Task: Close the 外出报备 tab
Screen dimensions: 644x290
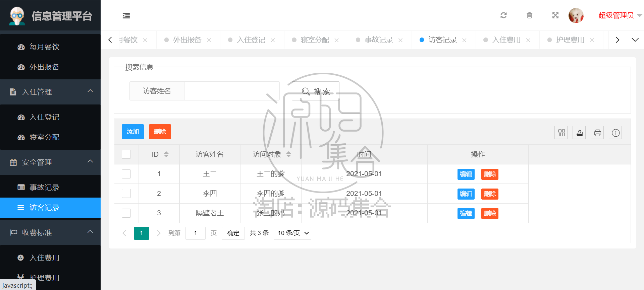Action: pyautogui.click(x=209, y=40)
